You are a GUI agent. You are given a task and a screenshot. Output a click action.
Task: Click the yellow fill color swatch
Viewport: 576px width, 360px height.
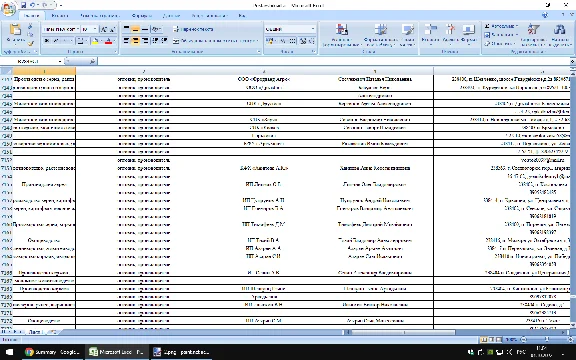95,41
